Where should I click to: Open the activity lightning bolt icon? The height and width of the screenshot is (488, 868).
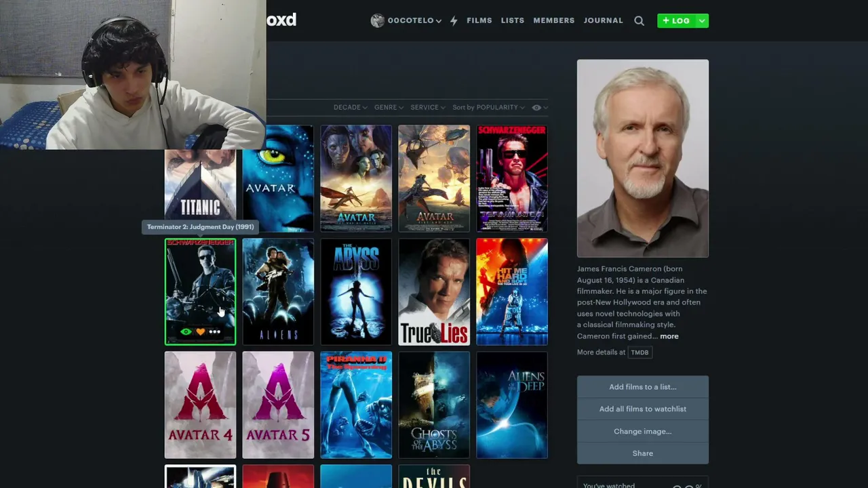454,21
